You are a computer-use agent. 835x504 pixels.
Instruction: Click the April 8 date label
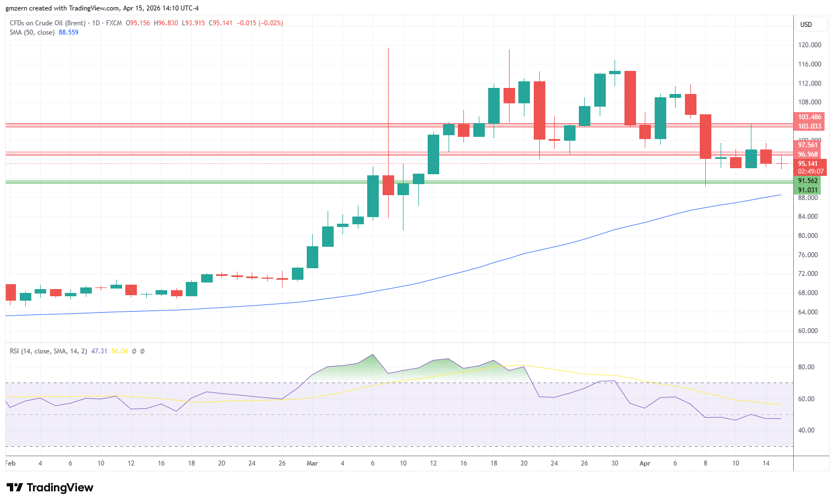(x=705, y=463)
